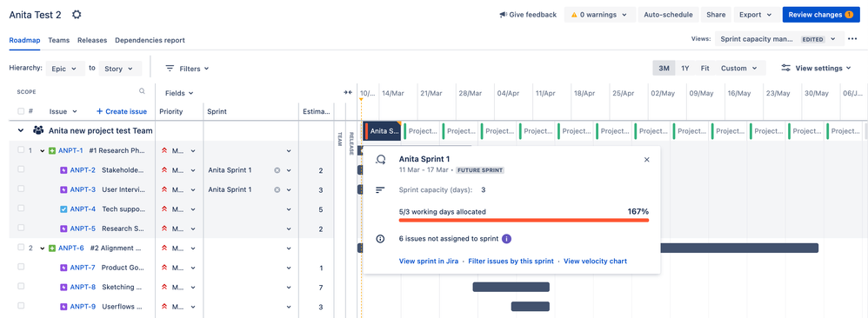Tick checkbox for ANPT-6 row
The height and width of the screenshot is (318, 868).
(x=21, y=248)
